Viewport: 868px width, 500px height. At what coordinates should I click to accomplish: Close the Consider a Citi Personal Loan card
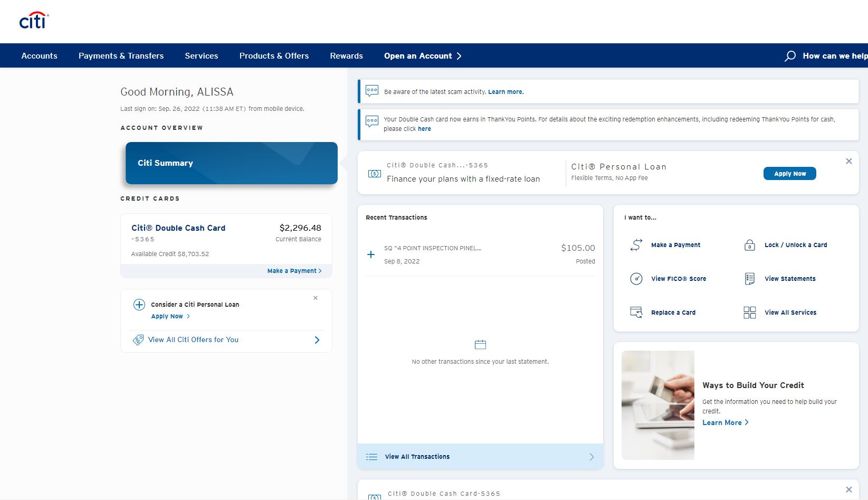pyautogui.click(x=316, y=298)
